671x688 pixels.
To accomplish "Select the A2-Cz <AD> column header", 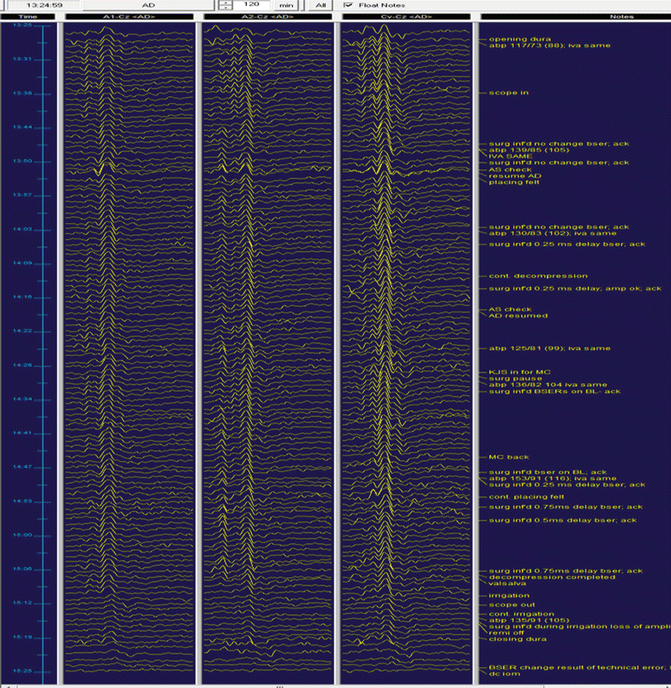I will pyautogui.click(x=267, y=18).
